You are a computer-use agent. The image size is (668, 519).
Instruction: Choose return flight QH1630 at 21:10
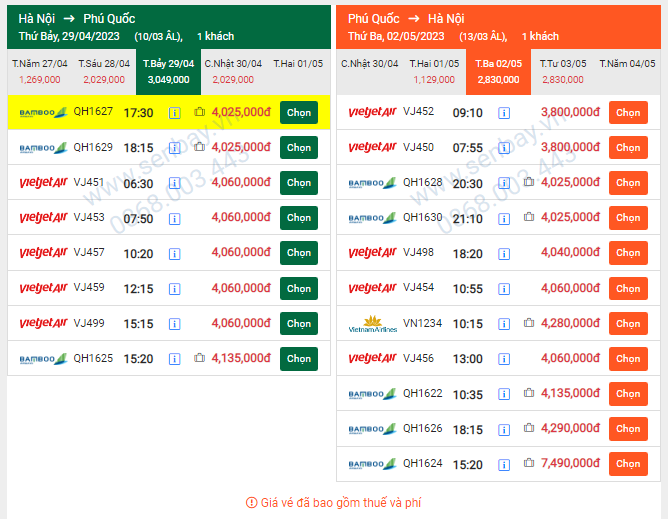[628, 218]
